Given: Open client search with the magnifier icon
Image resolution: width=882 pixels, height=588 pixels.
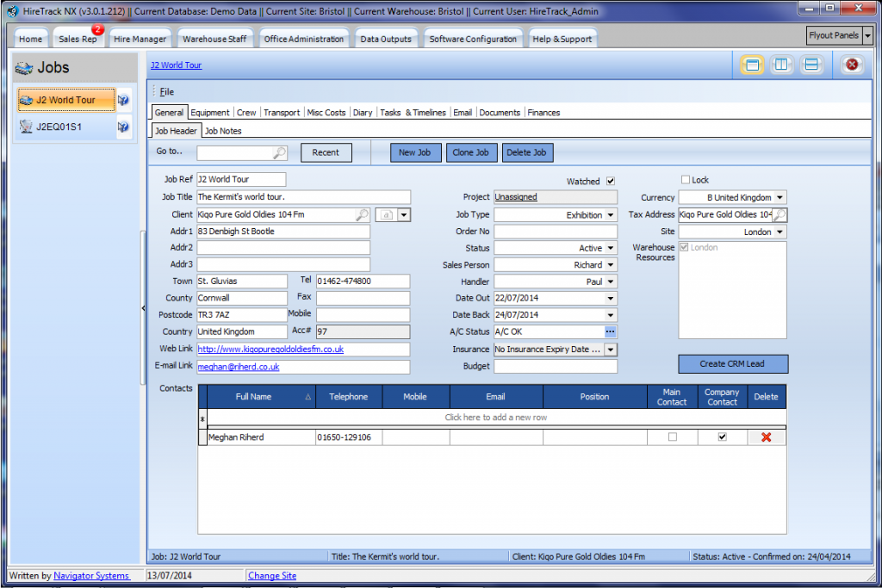Looking at the screenshot, I should click(x=362, y=214).
